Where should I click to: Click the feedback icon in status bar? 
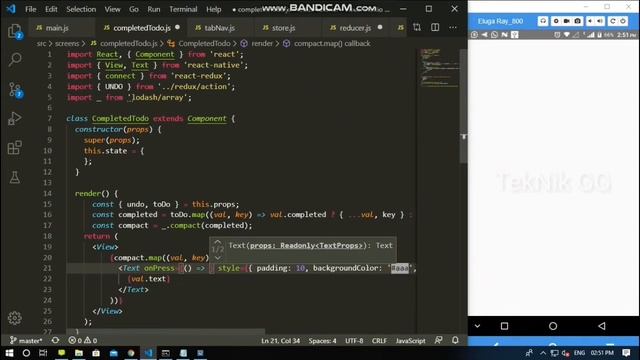coord(438,340)
